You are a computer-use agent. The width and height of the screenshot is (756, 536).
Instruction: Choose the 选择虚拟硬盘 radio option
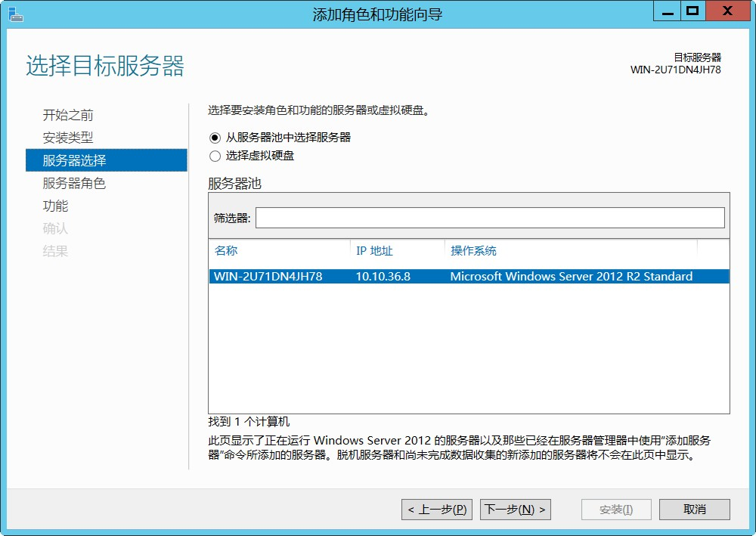pyautogui.click(x=215, y=156)
